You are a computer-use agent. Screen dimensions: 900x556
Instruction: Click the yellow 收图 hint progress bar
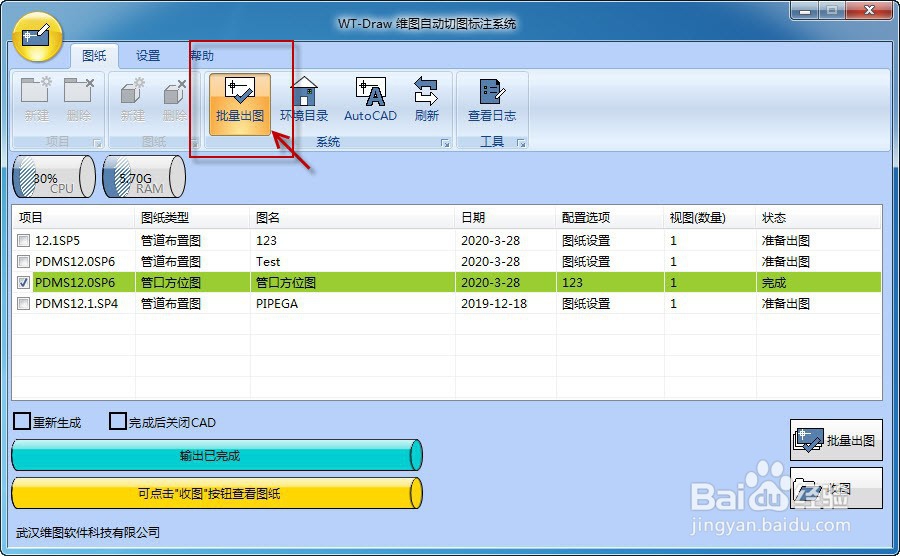click(x=217, y=493)
